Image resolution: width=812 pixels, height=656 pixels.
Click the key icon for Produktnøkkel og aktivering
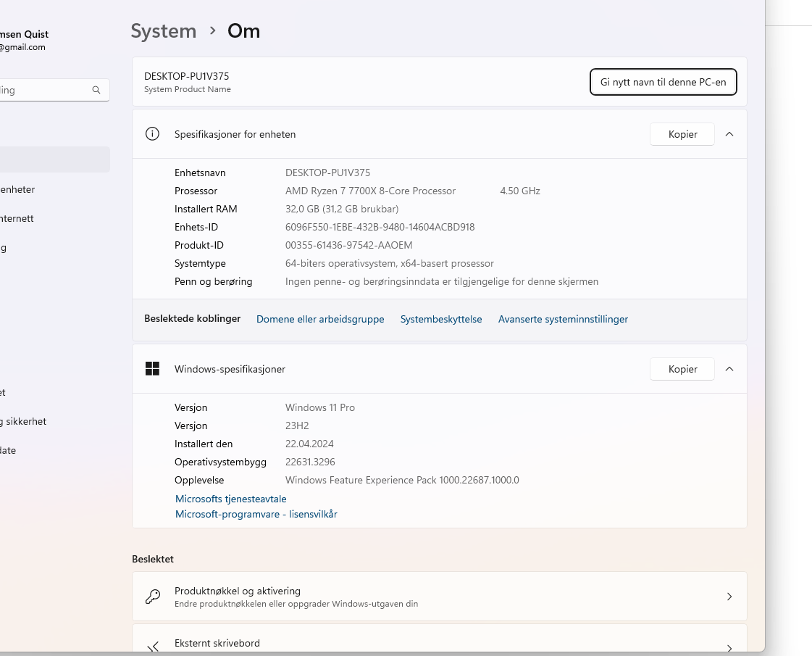[152, 597]
